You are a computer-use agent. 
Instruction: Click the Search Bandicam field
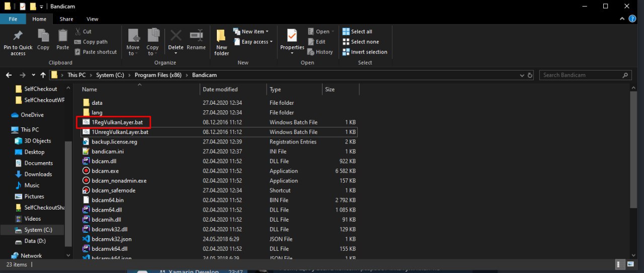pos(586,75)
